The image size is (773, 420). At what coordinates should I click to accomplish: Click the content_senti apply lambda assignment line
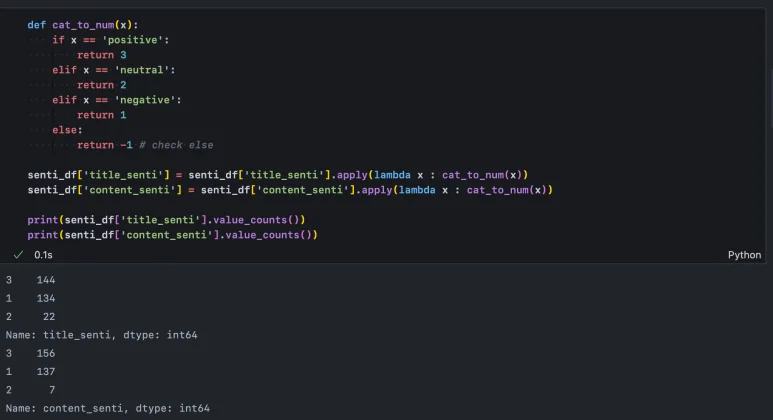tap(290, 189)
